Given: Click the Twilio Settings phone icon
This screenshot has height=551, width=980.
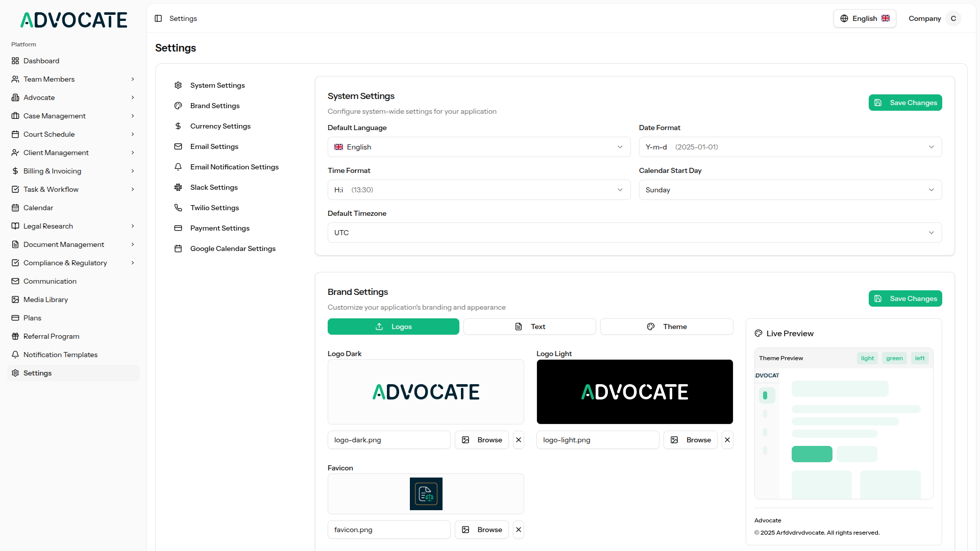Looking at the screenshot, I should 178,208.
